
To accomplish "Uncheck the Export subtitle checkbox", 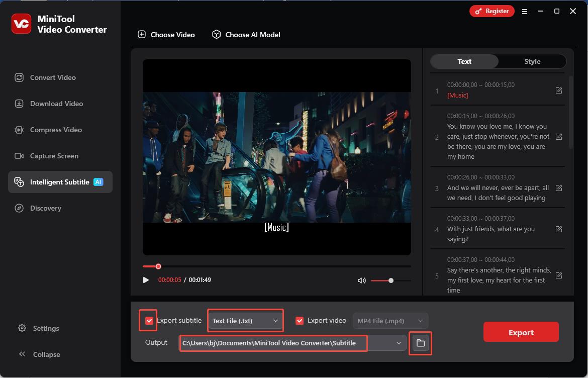I will pyautogui.click(x=149, y=321).
